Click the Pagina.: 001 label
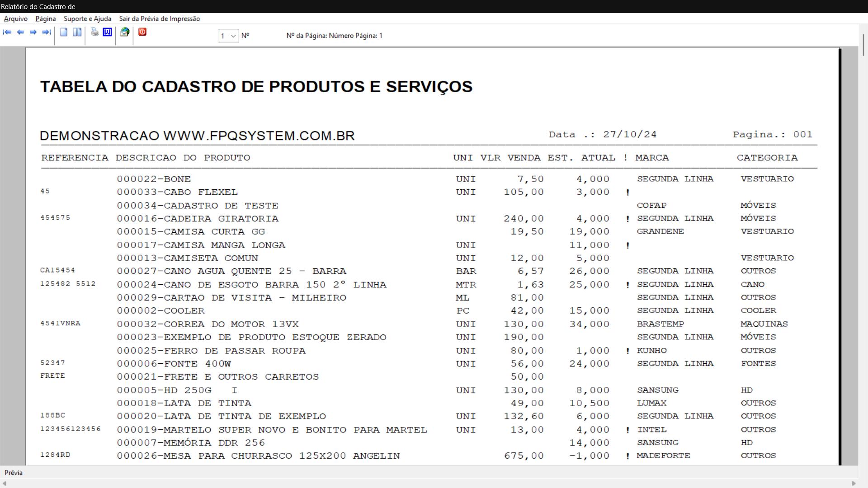This screenshot has width=868, height=488. [773, 135]
